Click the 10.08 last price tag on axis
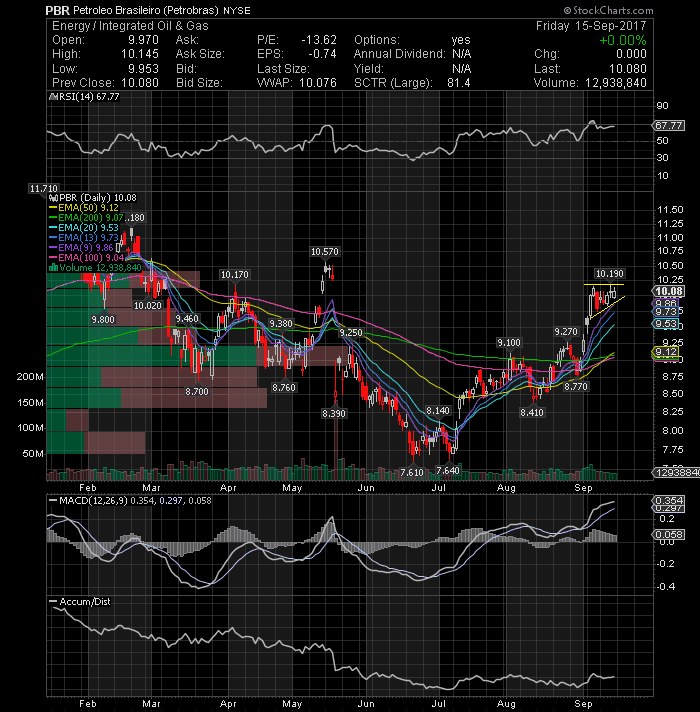The height and width of the screenshot is (712, 700). point(669,292)
